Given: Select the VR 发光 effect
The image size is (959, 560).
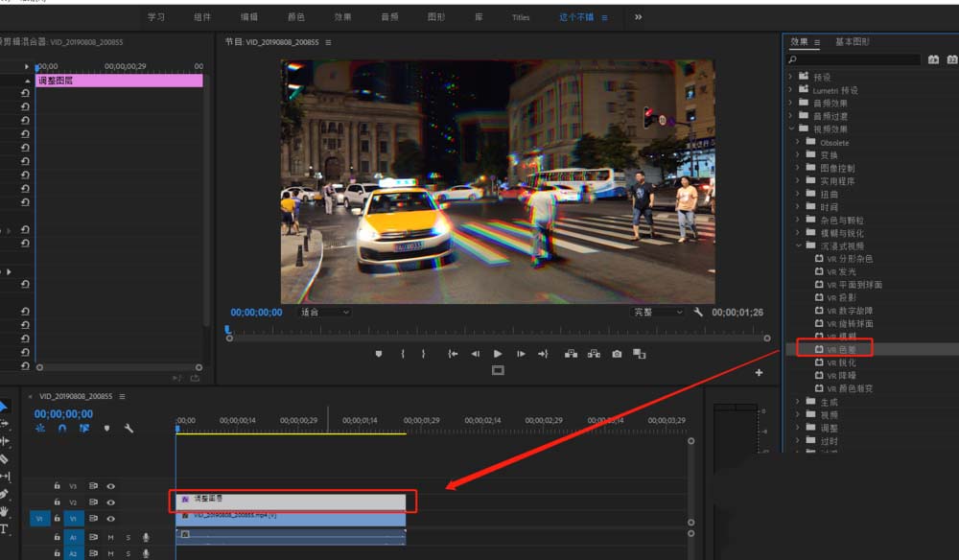Looking at the screenshot, I should click(x=842, y=271).
